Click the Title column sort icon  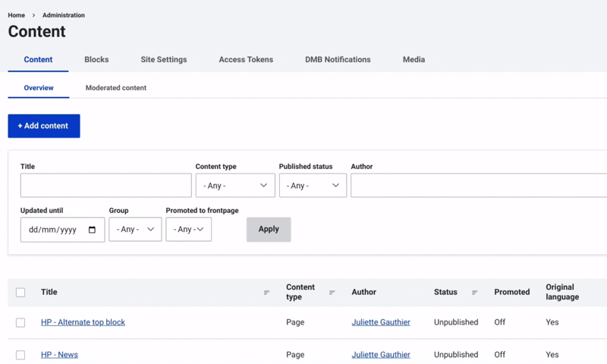[x=266, y=293]
